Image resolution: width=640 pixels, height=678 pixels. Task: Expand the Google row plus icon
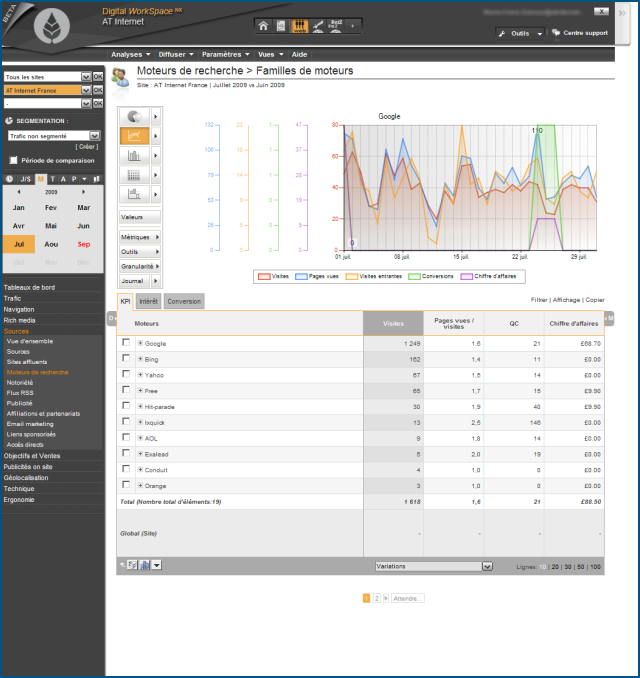point(141,343)
